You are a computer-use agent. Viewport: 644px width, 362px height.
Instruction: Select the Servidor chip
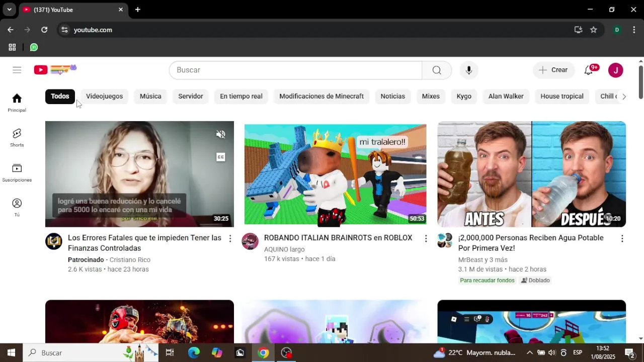click(191, 97)
